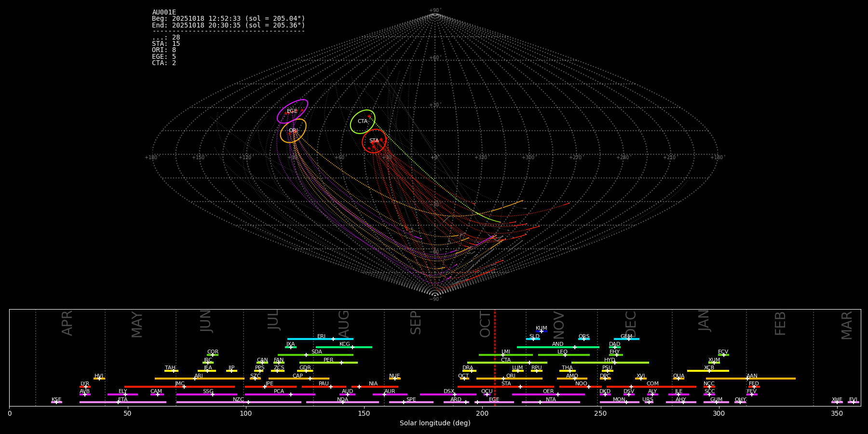Click the OCT month label in the timeline
The image size is (868, 434).
coord(485,324)
